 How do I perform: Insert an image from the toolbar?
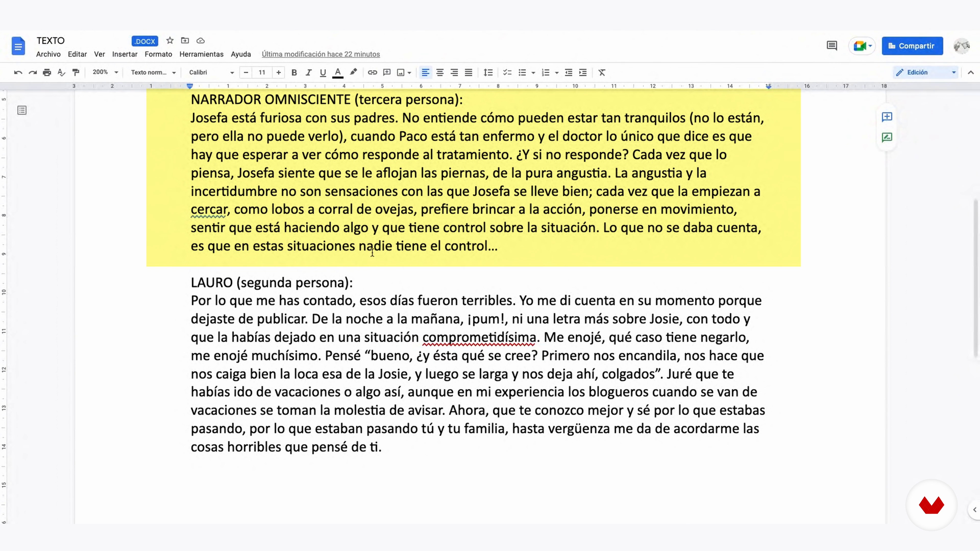(401, 72)
